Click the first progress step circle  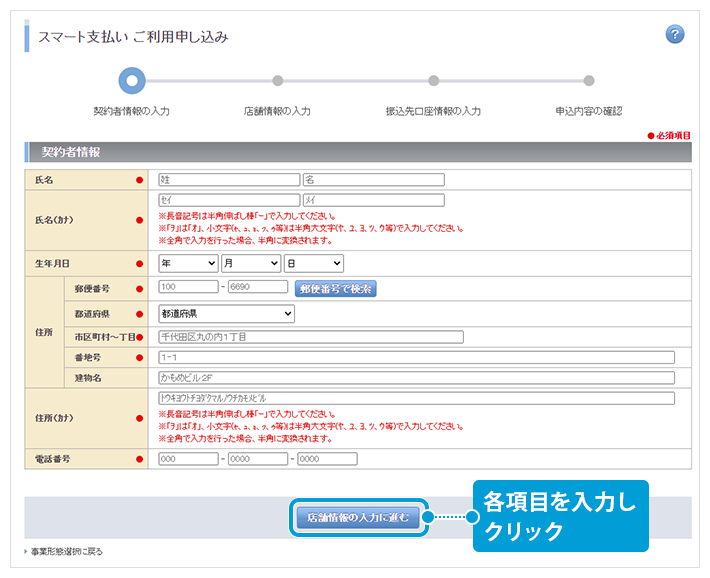coord(132,81)
